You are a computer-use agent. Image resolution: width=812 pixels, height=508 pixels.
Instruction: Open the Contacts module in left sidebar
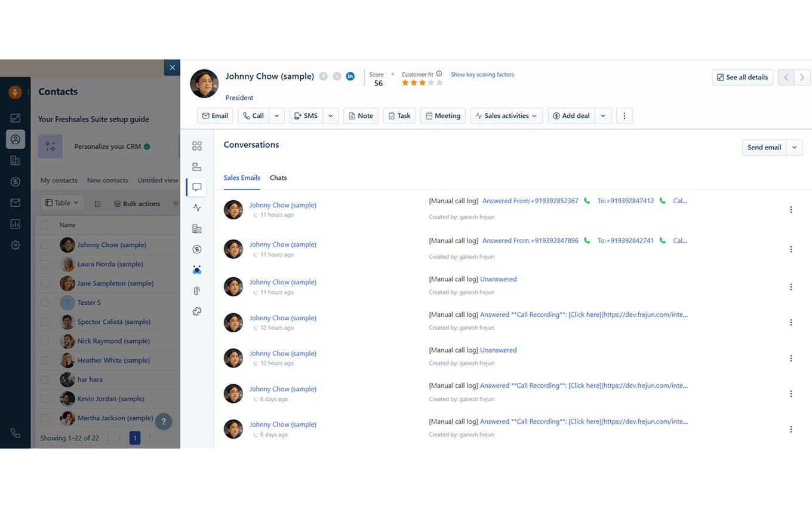click(x=16, y=139)
